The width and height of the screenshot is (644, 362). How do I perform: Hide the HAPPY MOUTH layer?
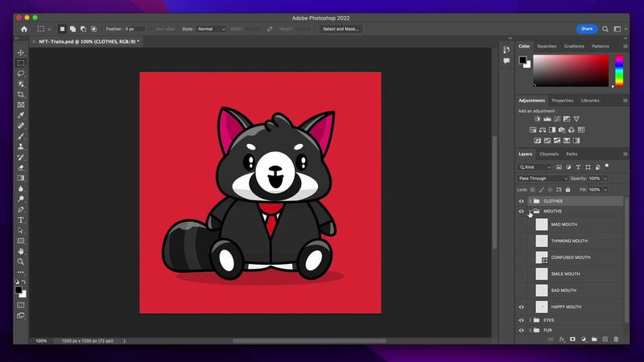coord(521,306)
